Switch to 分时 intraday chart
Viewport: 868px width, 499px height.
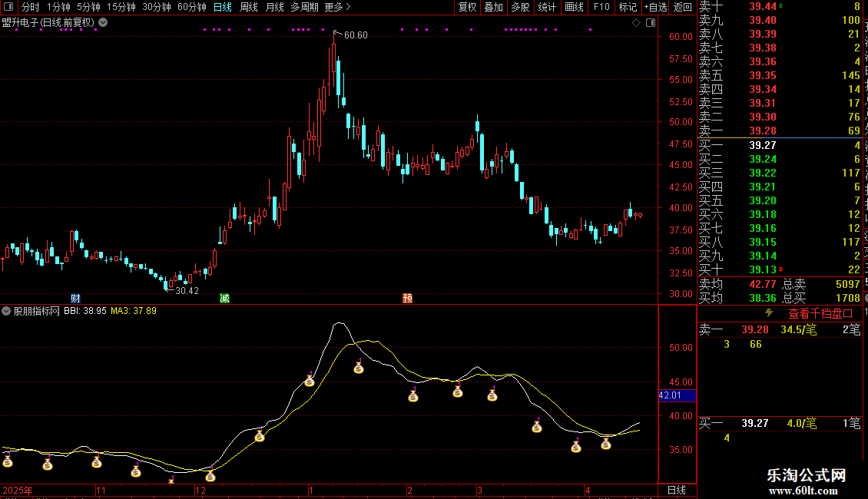tap(31, 7)
